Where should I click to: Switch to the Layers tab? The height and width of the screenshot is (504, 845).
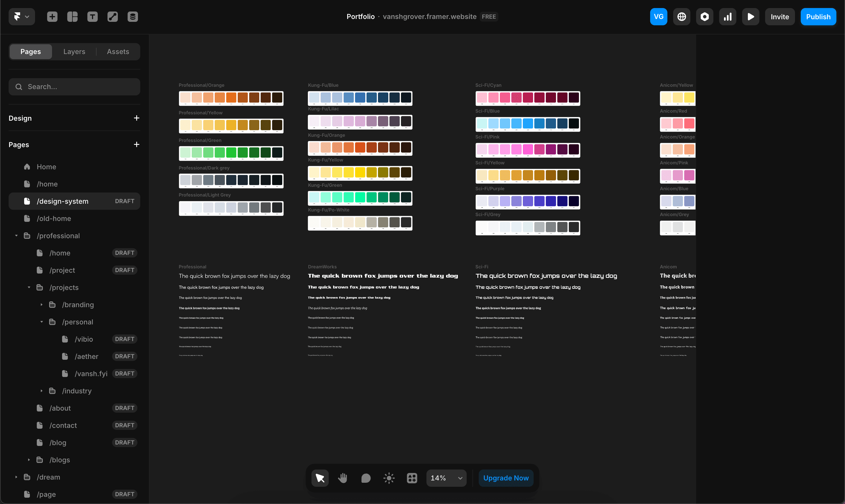click(x=74, y=52)
